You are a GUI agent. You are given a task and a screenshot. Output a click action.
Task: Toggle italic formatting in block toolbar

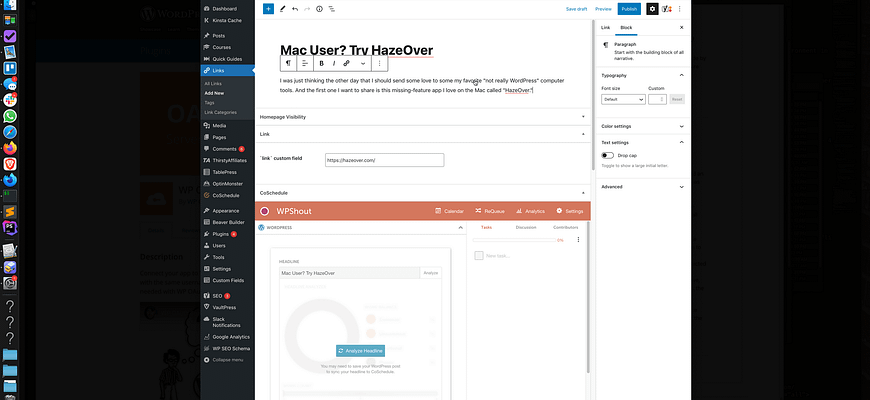coord(333,63)
